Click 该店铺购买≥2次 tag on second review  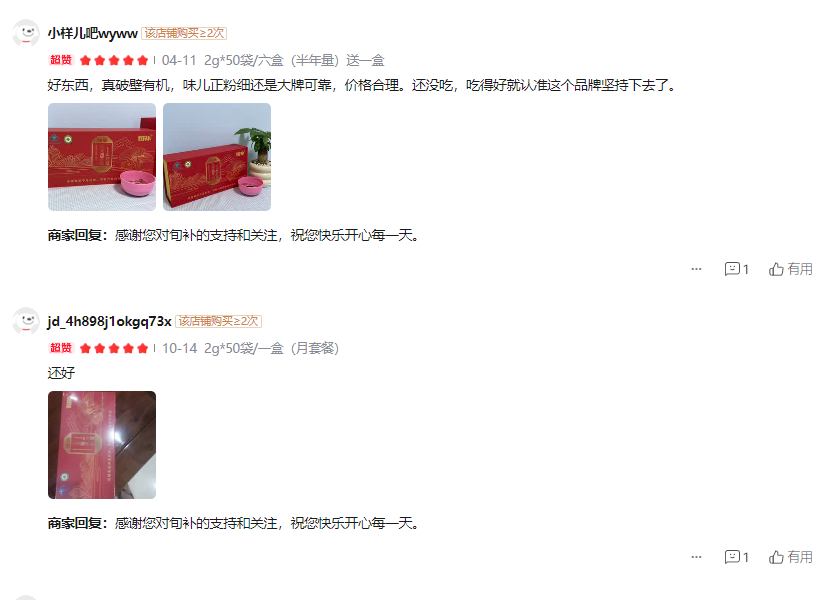pyautogui.click(x=218, y=321)
